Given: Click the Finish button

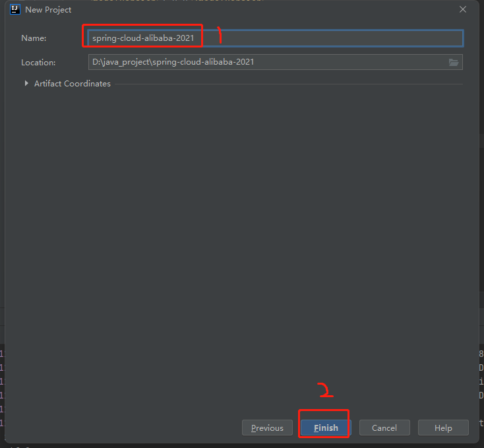Looking at the screenshot, I should pyautogui.click(x=326, y=428).
